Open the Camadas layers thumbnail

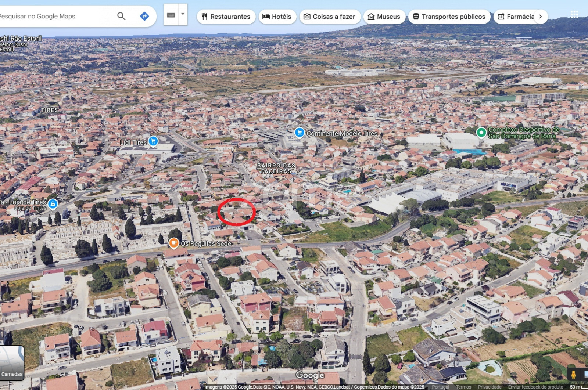(12, 362)
